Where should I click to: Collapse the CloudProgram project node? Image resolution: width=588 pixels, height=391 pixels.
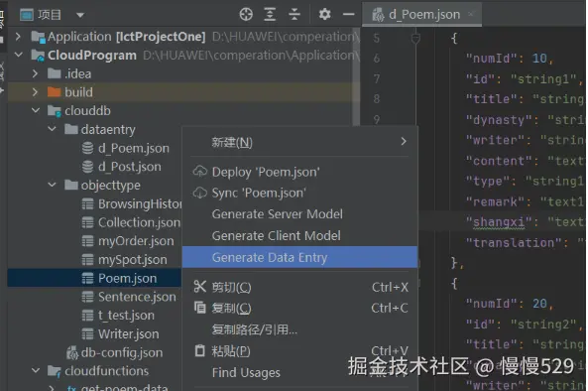[18, 55]
